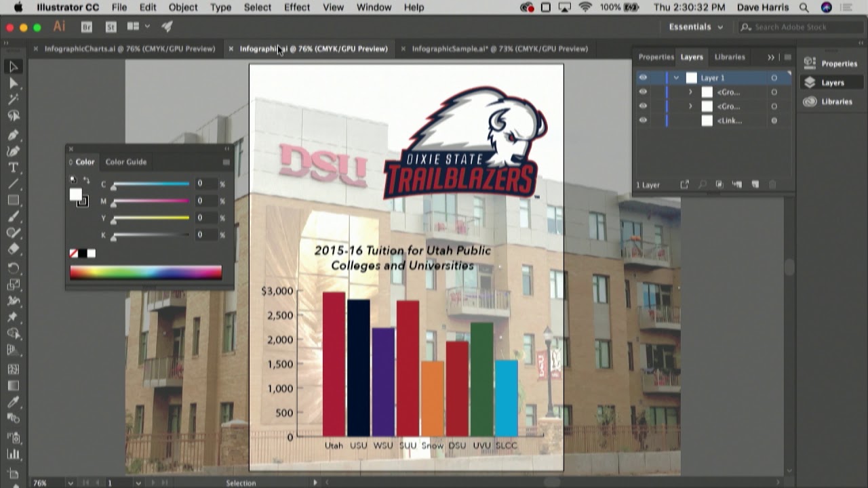
Task: Select the Type tool
Action: click(x=14, y=167)
